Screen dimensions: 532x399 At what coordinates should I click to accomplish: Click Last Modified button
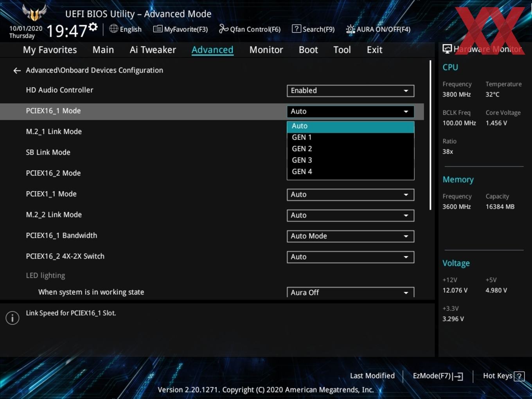[372, 376]
